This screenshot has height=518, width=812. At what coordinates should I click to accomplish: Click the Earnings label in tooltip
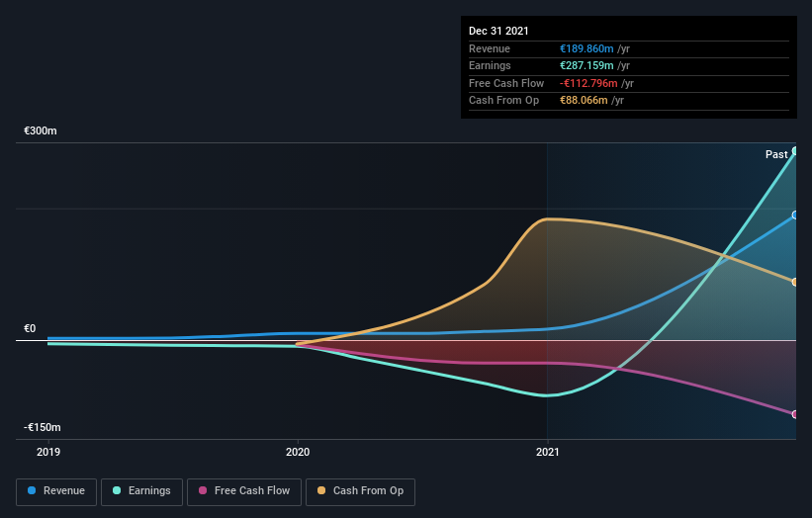(490, 65)
